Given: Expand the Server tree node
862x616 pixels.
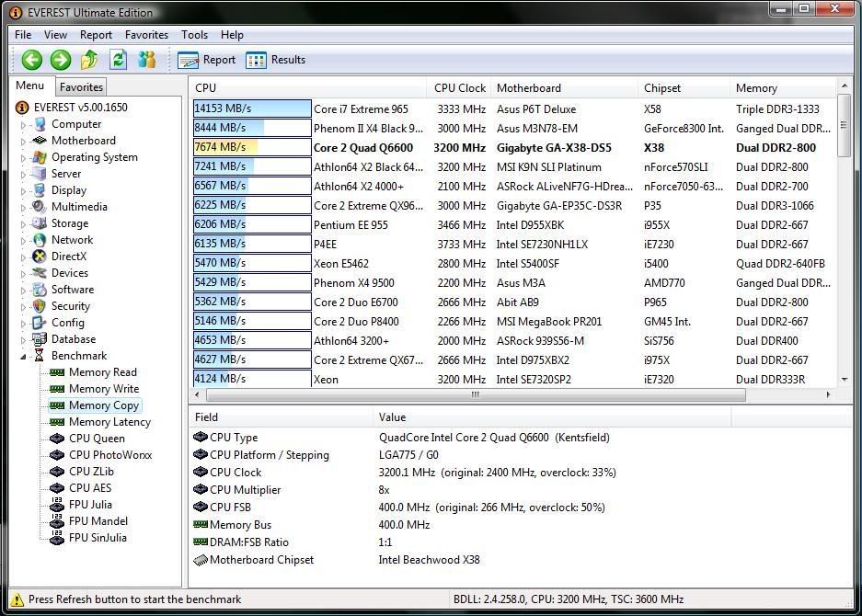Looking at the screenshot, I should [23, 175].
